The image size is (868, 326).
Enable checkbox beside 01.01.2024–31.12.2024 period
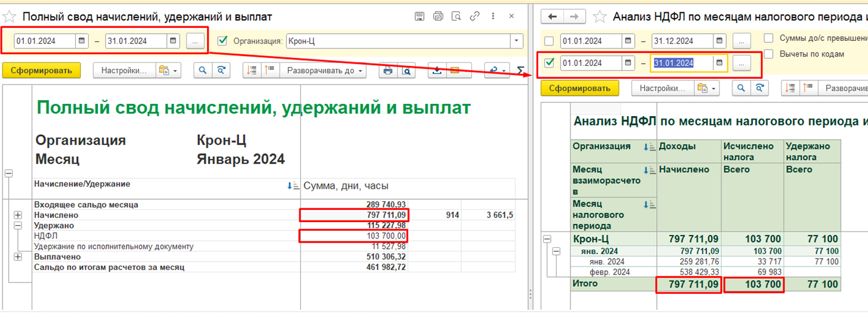(x=549, y=41)
